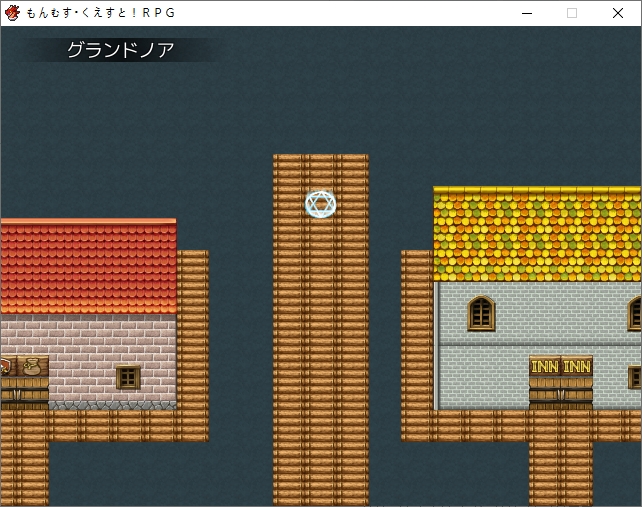This screenshot has height=507, width=642.
Task: Click the right INN sign
Action: click(x=577, y=366)
